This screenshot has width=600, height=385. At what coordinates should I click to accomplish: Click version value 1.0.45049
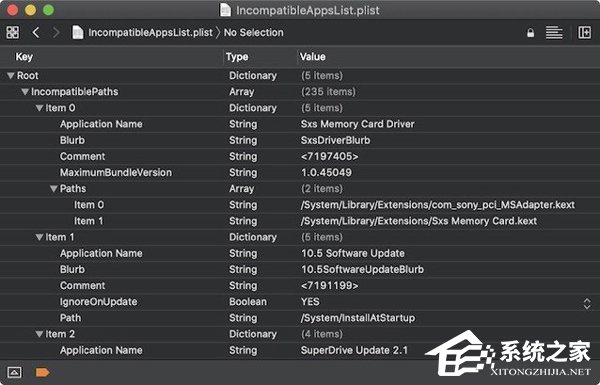[326, 173]
